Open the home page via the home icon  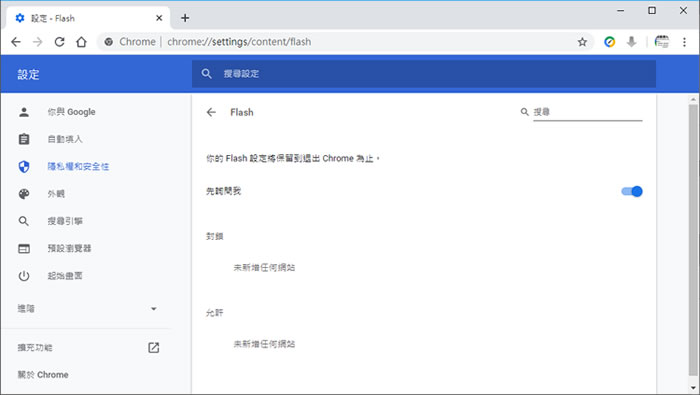pos(81,42)
